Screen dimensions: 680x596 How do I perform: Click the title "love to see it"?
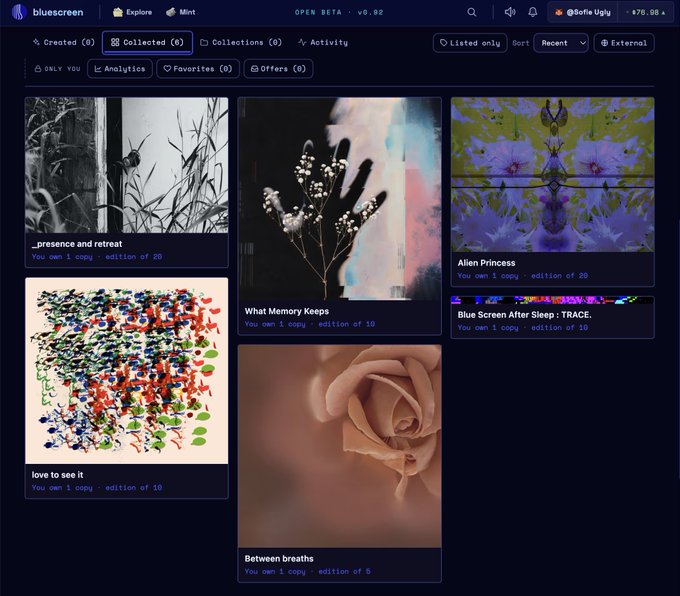[57, 475]
